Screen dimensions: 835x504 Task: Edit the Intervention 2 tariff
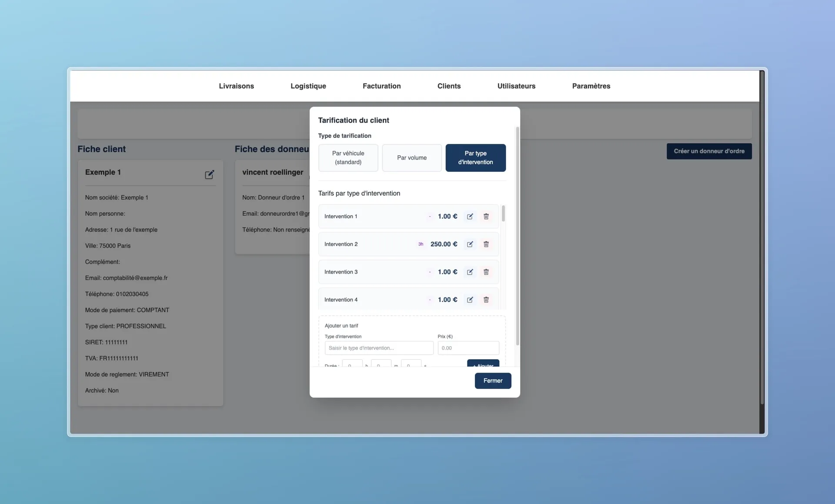tap(470, 244)
